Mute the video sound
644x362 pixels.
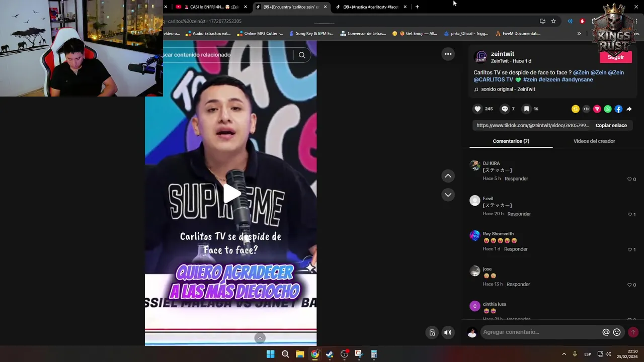pos(448,332)
